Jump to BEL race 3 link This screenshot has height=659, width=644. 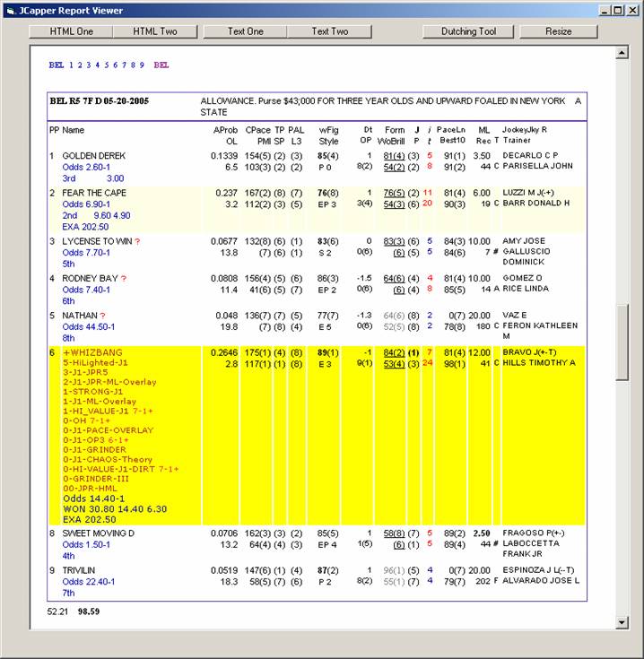89,65
